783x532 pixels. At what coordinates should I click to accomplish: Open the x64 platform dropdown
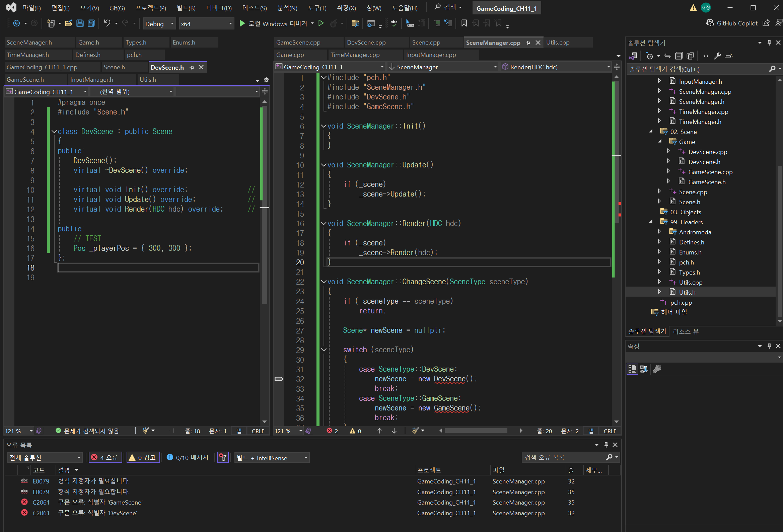pyautogui.click(x=206, y=23)
